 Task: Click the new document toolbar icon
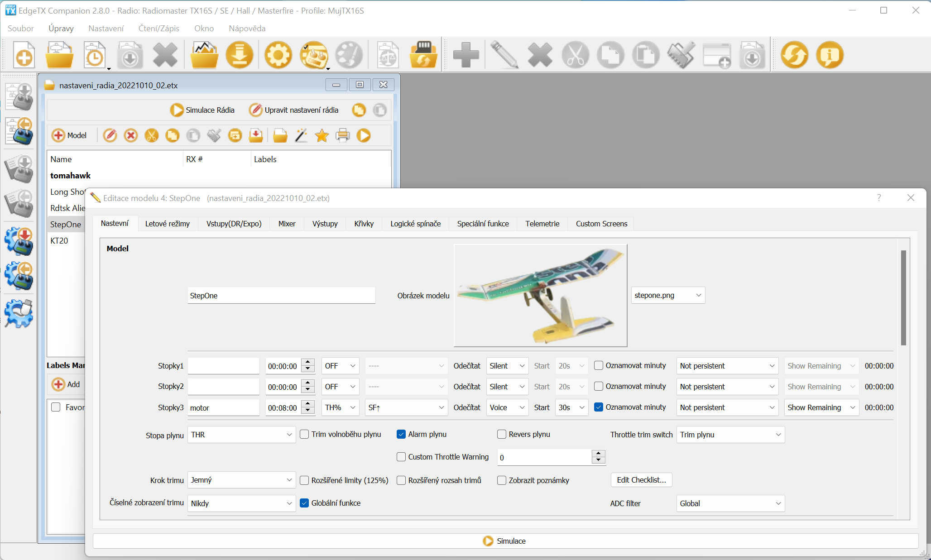[24, 55]
